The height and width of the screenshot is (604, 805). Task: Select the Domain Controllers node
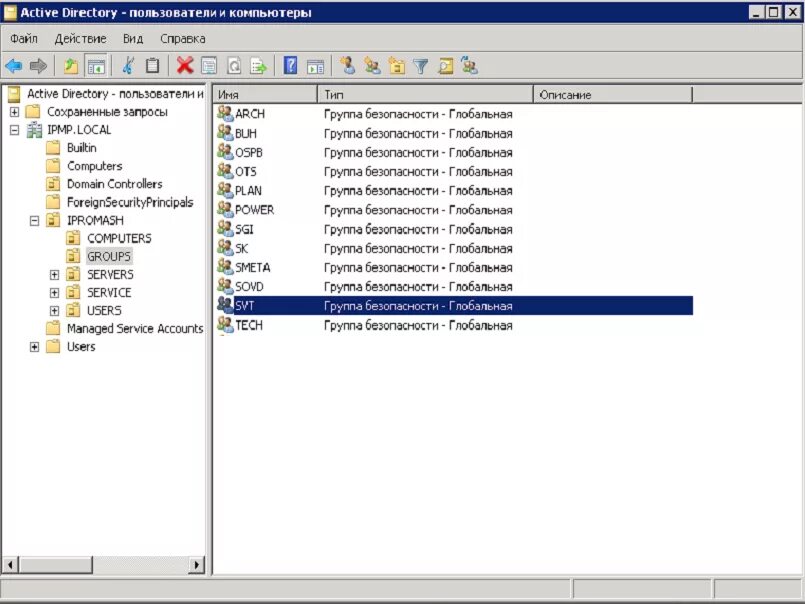(x=114, y=184)
